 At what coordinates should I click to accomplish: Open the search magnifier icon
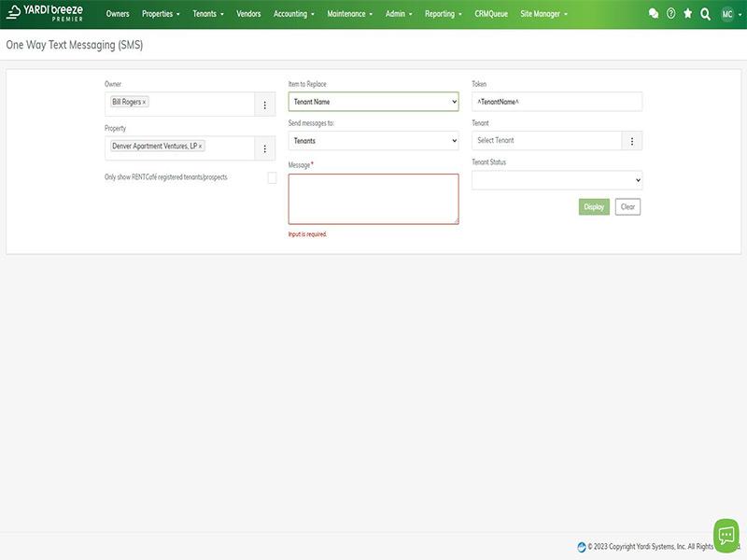706,14
